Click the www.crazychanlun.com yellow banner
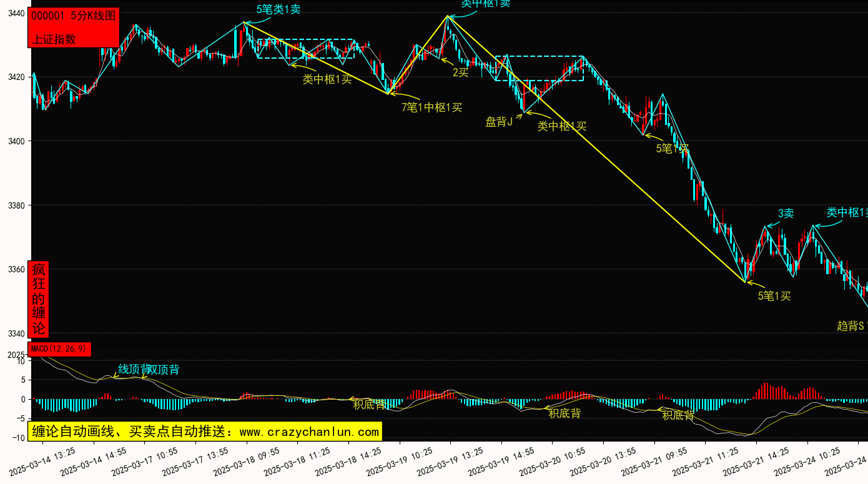Image resolution: width=868 pixels, height=484 pixels. point(204,432)
